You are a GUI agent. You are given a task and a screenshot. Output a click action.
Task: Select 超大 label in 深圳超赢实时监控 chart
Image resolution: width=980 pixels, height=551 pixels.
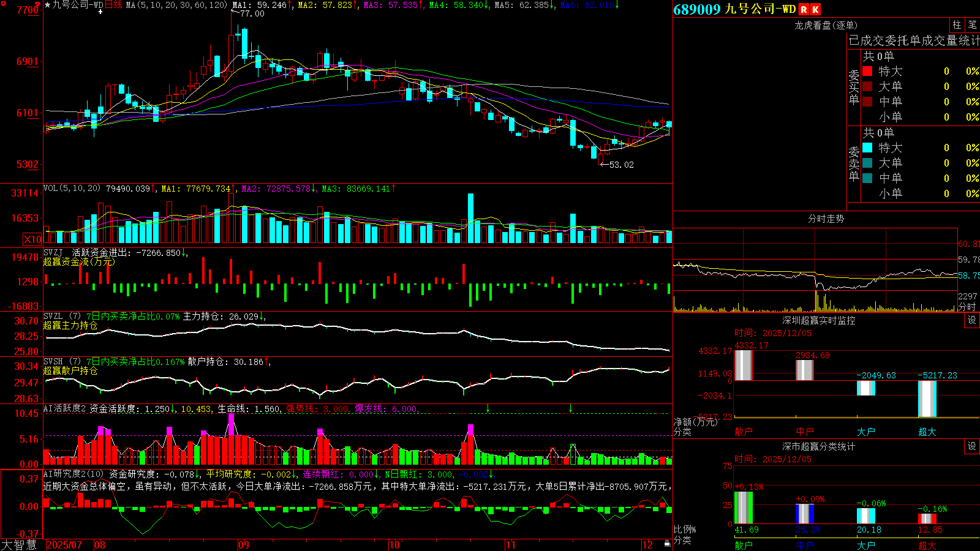click(927, 432)
